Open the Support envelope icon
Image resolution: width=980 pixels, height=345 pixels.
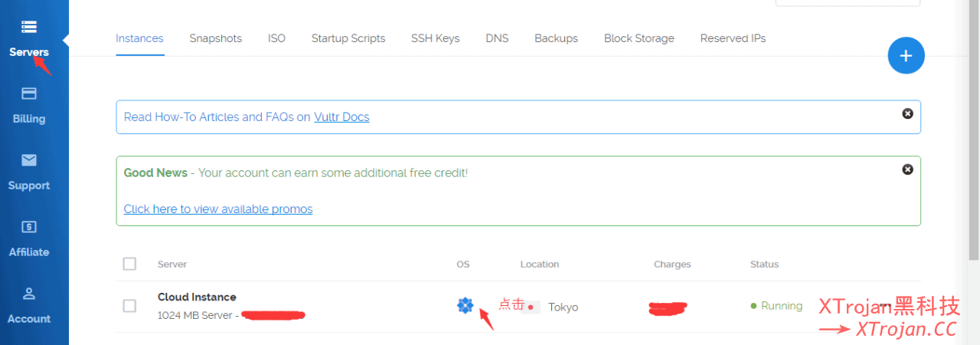[x=29, y=160]
